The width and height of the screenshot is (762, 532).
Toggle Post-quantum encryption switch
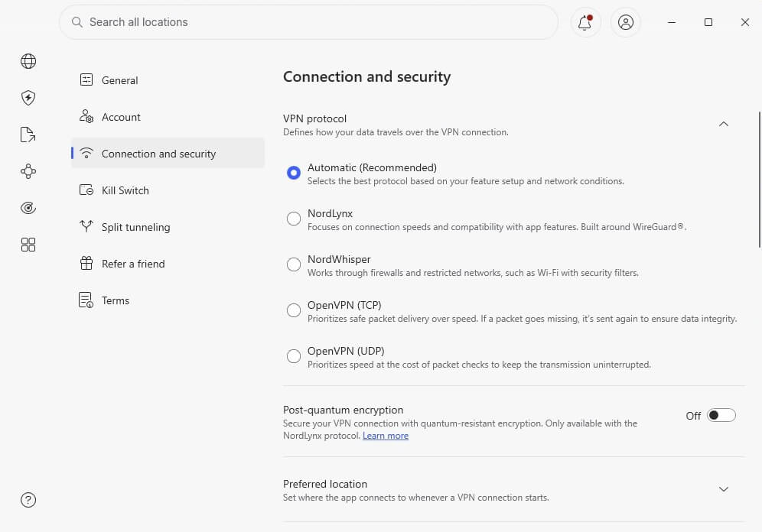tap(721, 416)
